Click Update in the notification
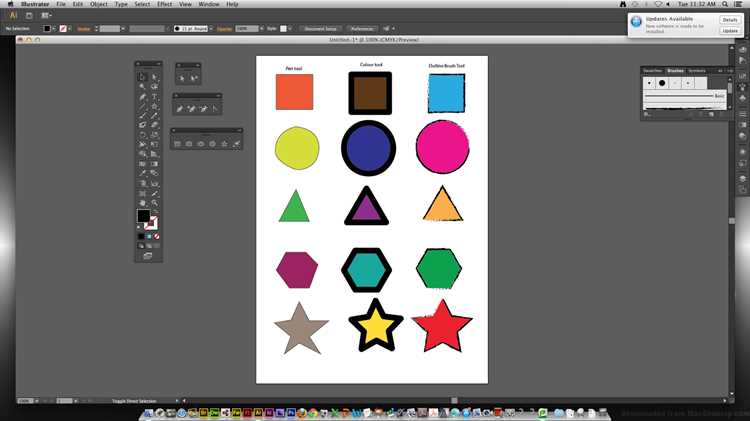 pos(730,31)
